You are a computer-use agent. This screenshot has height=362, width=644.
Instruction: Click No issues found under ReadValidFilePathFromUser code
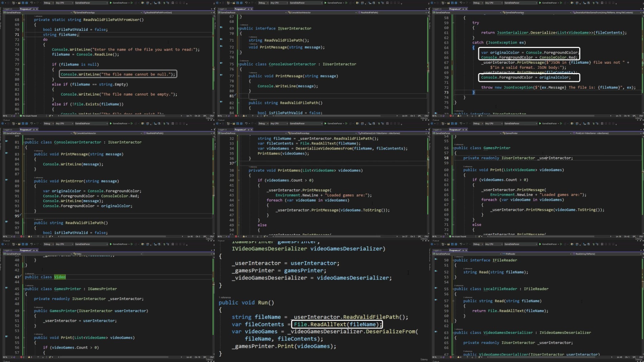point(29,116)
